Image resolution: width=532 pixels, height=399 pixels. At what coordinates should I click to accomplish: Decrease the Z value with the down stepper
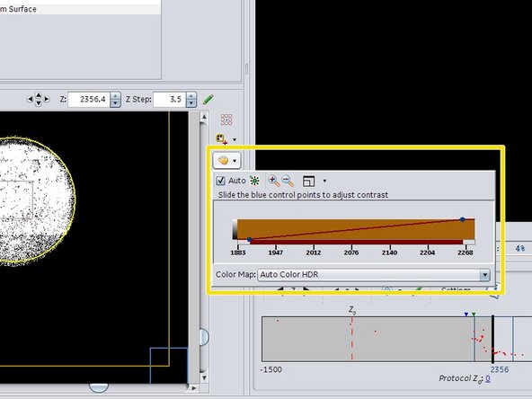pyautogui.click(x=116, y=103)
